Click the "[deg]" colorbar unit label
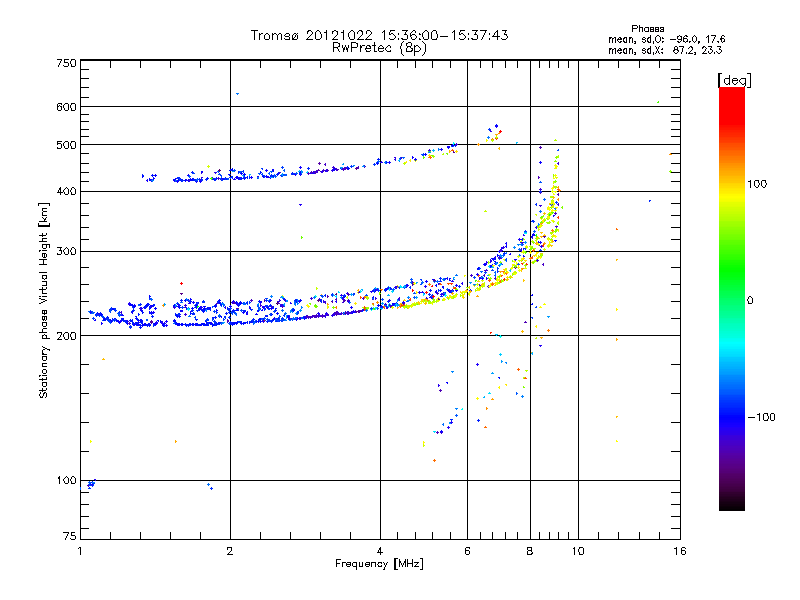The image size is (800, 600). pos(734,80)
